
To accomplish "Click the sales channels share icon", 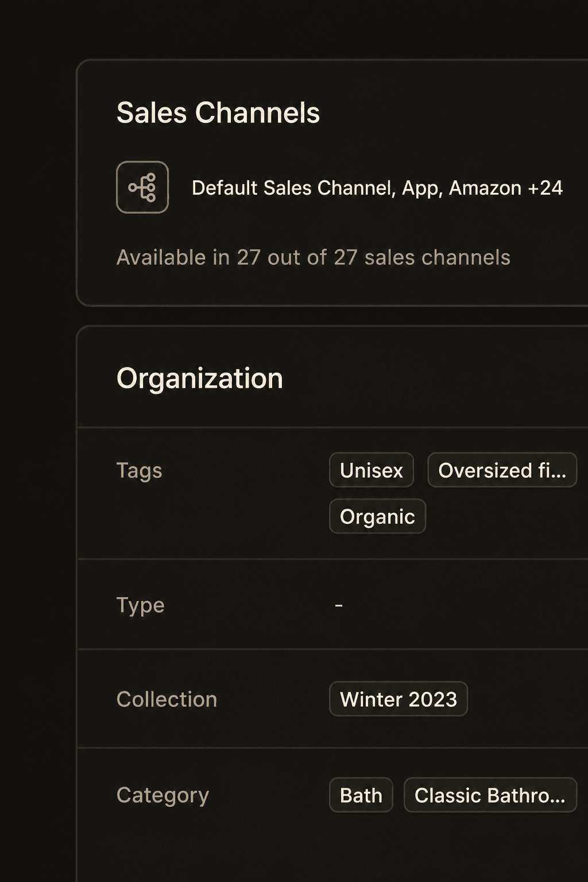I will [x=142, y=187].
